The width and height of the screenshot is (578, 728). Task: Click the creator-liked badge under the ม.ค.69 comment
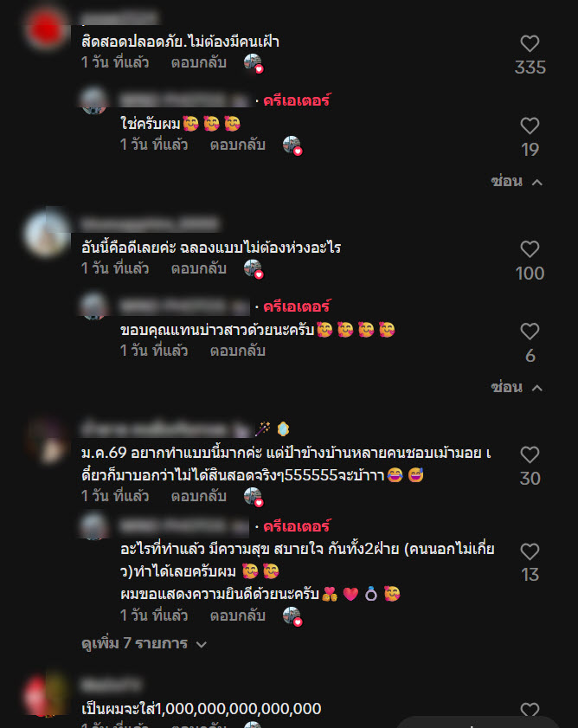click(x=254, y=497)
